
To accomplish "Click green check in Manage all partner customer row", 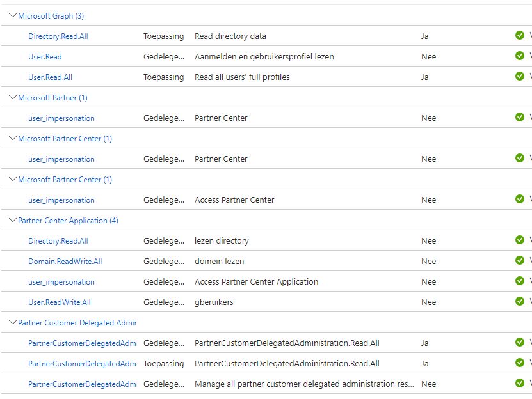I will pyautogui.click(x=519, y=383).
